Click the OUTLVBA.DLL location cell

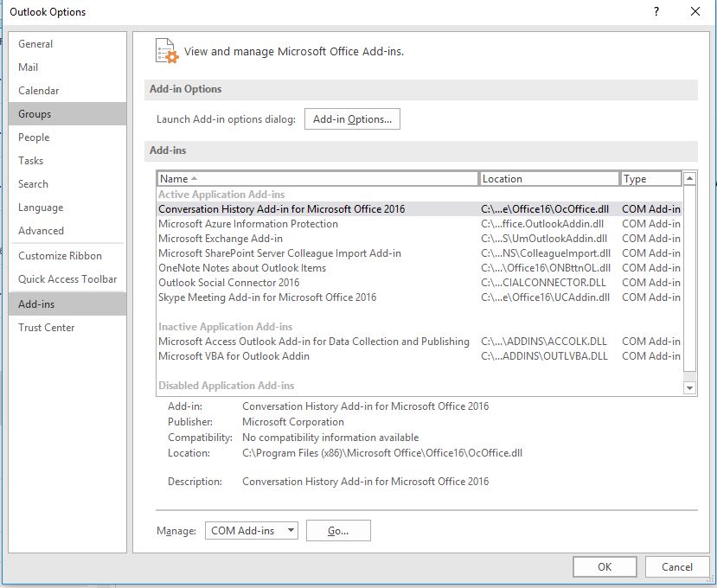tap(544, 355)
